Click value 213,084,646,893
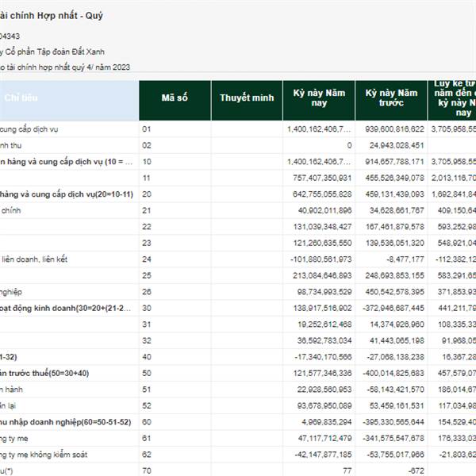476x476 pixels. [322, 275]
